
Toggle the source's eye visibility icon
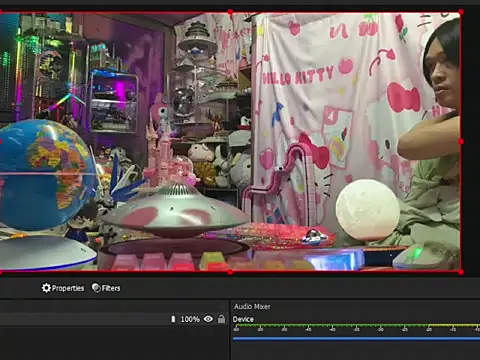(x=208, y=319)
